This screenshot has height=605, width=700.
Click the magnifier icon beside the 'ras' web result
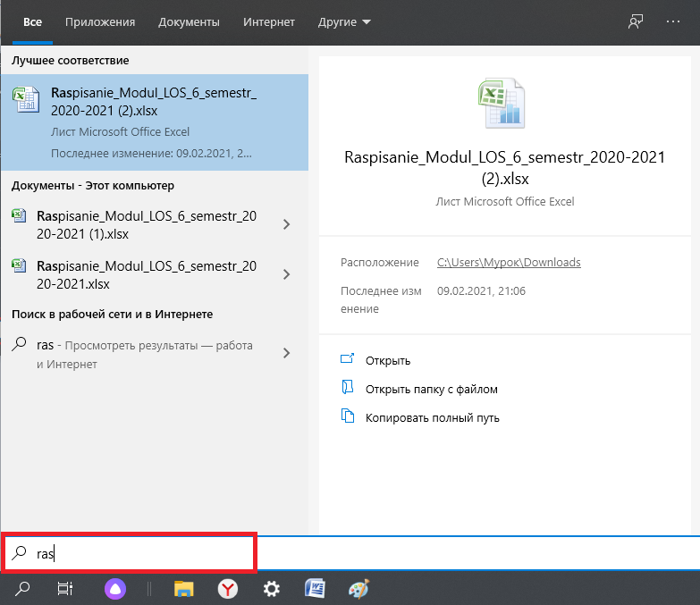point(19,344)
